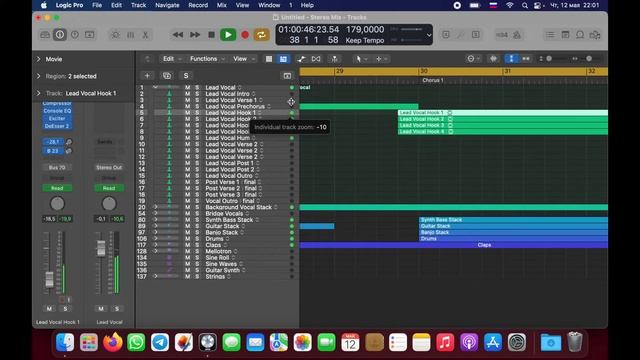Solo the Drums track
Image resolution: width=640 pixels, height=360 pixels.
pyautogui.click(x=197, y=239)
